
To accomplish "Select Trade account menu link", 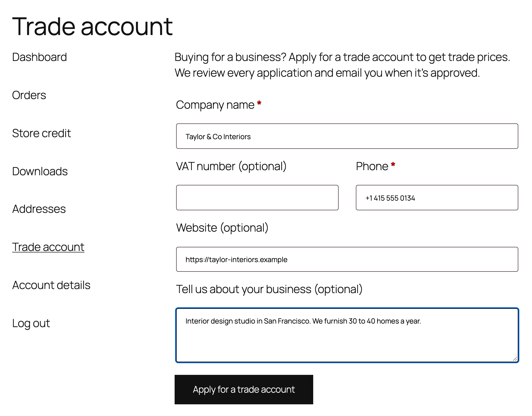I will pyautogui.click(x=48, y=247).
